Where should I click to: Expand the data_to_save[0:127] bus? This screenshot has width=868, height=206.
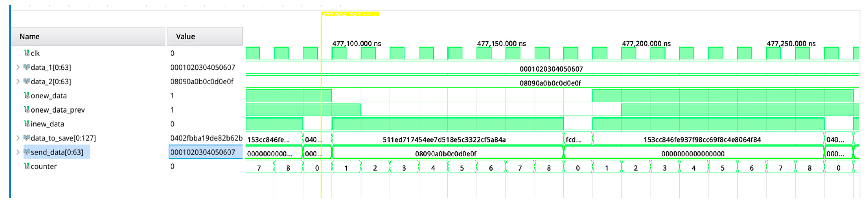pyautogui.click(x=18, y=138)
